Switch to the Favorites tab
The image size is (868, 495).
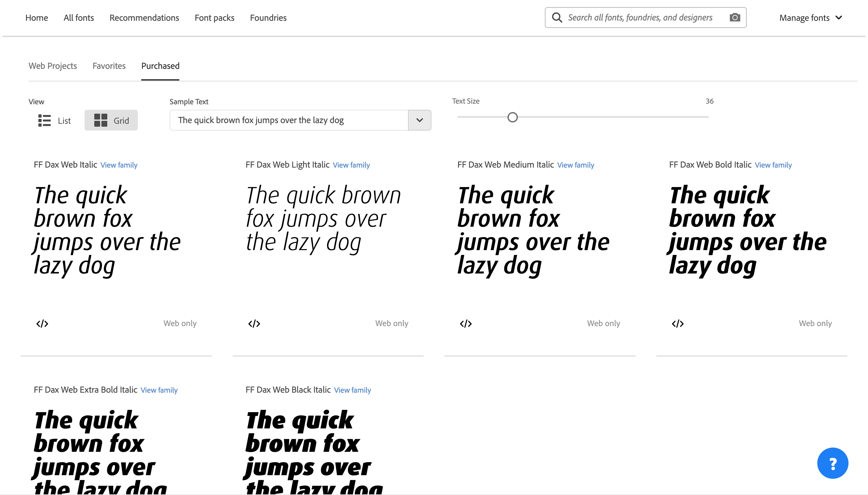coord(109,66)
